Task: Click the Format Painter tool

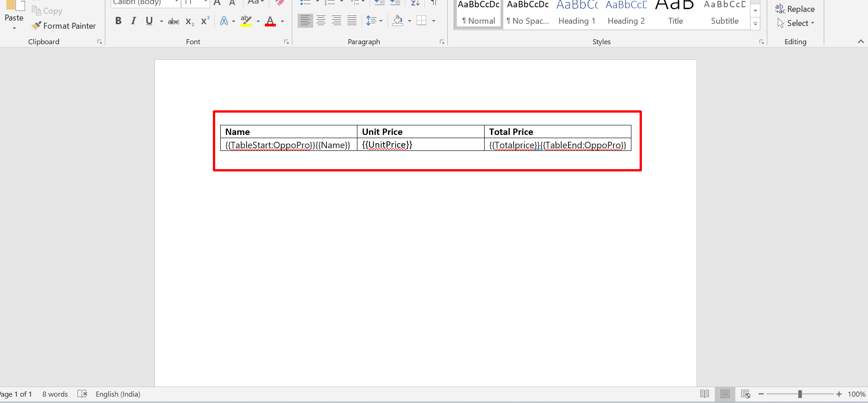Action: (x=64, y=26)
